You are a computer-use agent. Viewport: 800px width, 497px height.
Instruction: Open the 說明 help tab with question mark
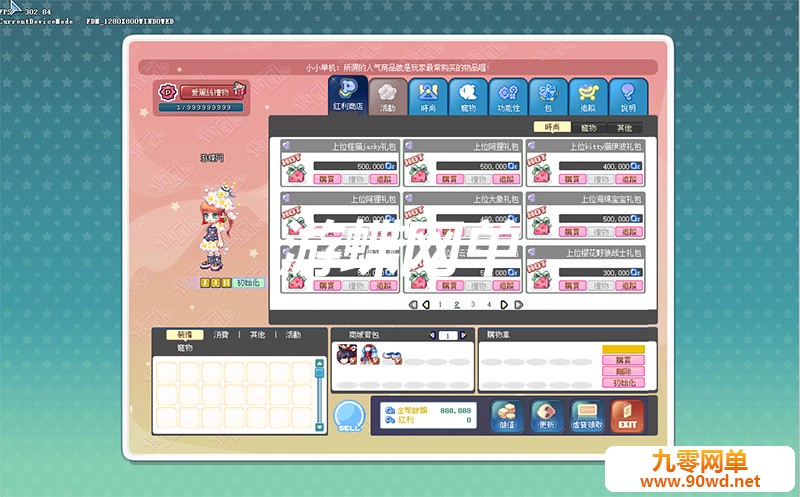pyautogui.click(x=628, y=96)
